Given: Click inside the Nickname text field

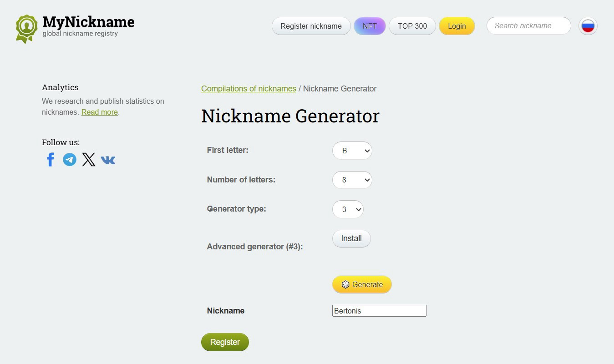Looking at the screenshot, I should 379,311.
